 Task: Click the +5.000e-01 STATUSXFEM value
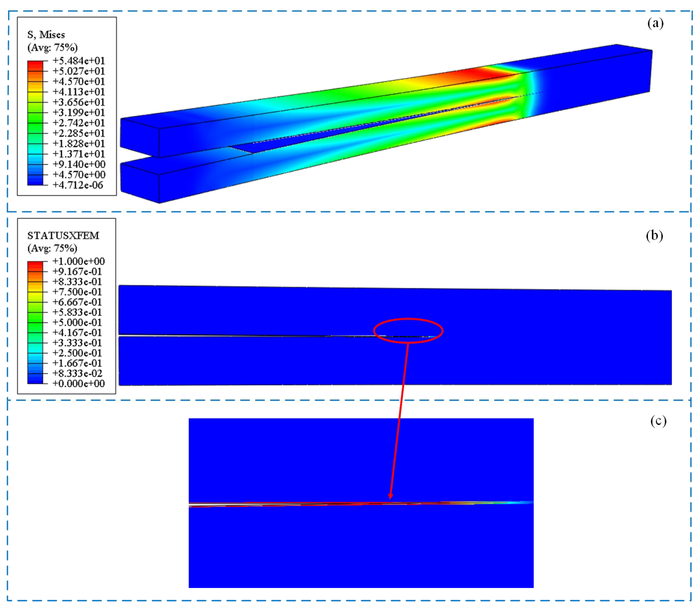[77, 322]
